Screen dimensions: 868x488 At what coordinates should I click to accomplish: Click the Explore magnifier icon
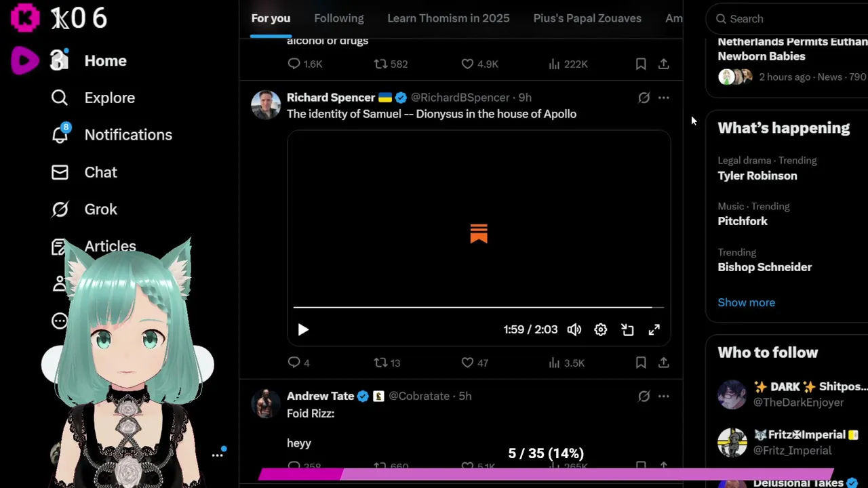60,98
